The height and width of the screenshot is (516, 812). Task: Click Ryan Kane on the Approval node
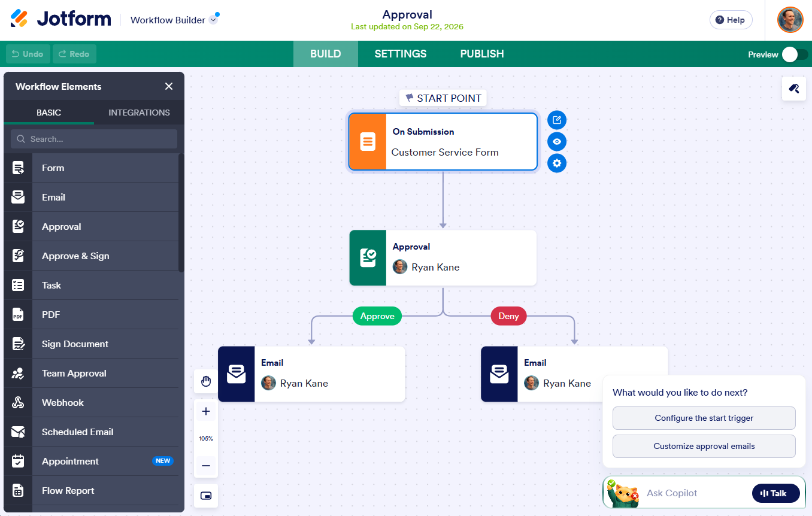click(x=435, y=267)
